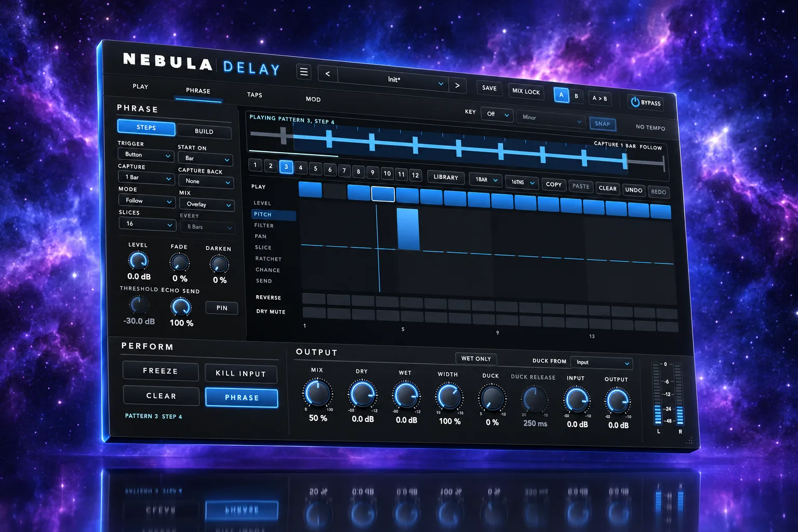798x532 pixels.
Task: Copy A to B button
Action: [600, 98]
